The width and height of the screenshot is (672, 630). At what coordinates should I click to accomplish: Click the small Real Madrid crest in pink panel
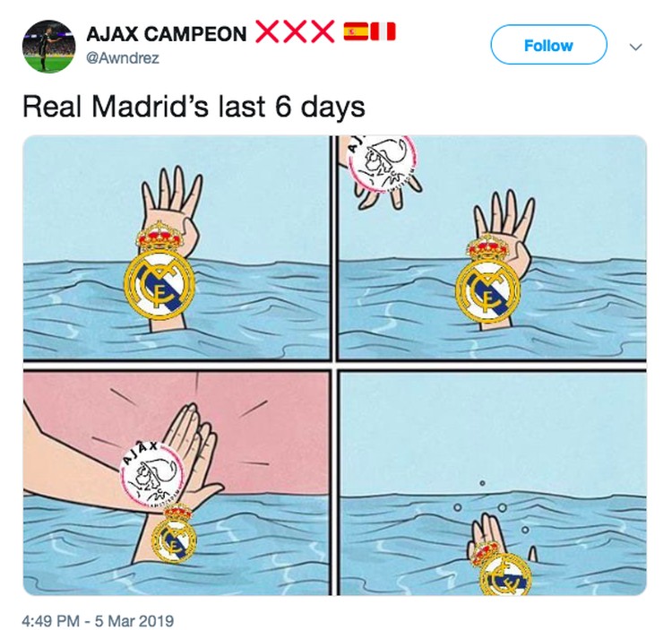[175, 532]
